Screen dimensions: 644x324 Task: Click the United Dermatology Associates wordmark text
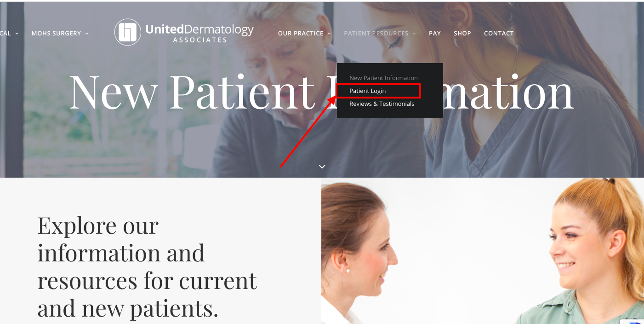pos(199,33)
